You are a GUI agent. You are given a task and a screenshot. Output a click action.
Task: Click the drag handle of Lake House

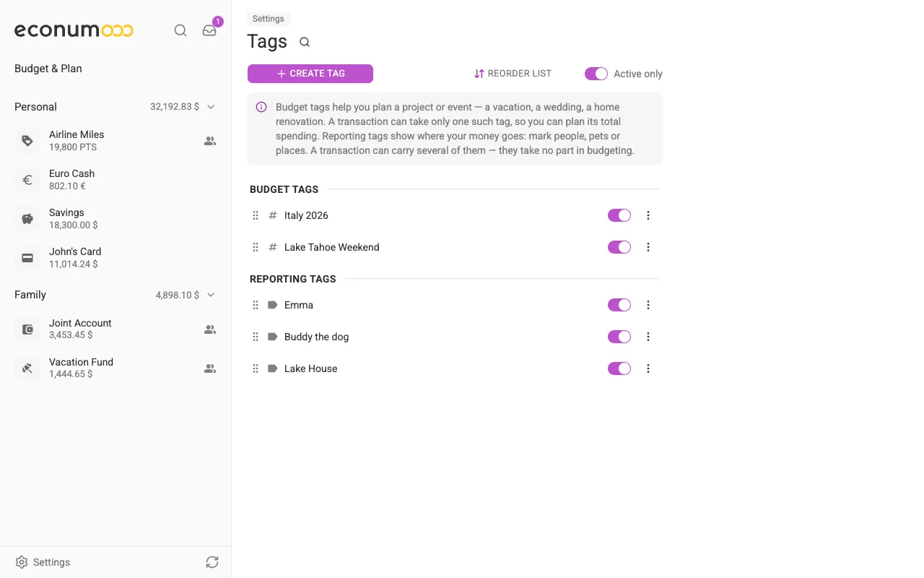click(256, 368)
